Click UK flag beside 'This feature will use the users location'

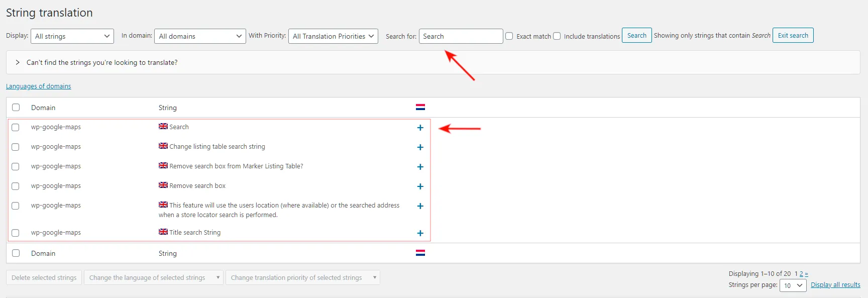click(163, 205)
